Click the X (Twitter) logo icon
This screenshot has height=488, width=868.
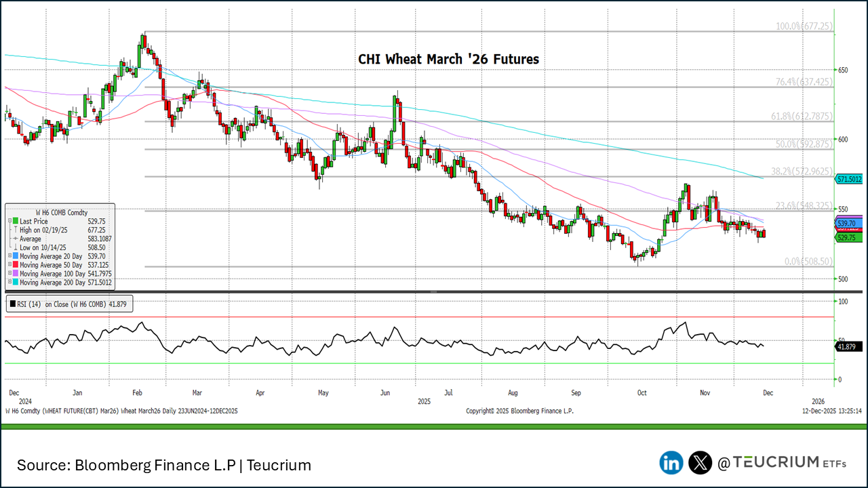point(701,463)
